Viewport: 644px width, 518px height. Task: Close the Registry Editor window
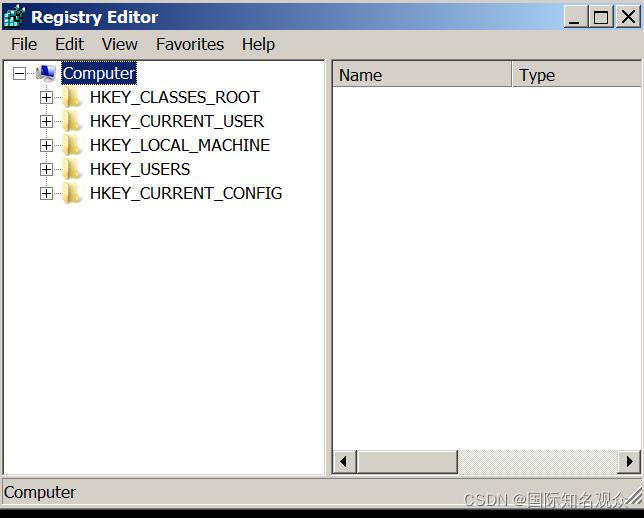pos(628,17)
